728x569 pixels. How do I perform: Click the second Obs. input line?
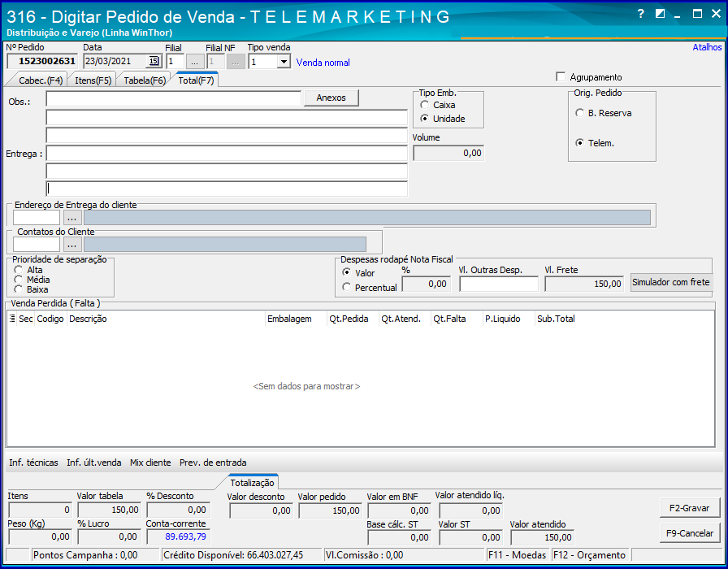227,118
